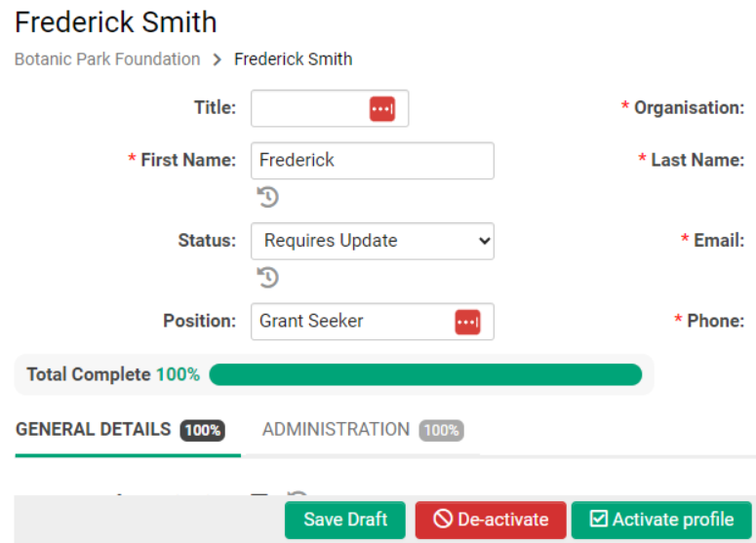This screenshot has width=756, height=543.
Task: Open the history icon below First Name
Action: pos(267,197)
